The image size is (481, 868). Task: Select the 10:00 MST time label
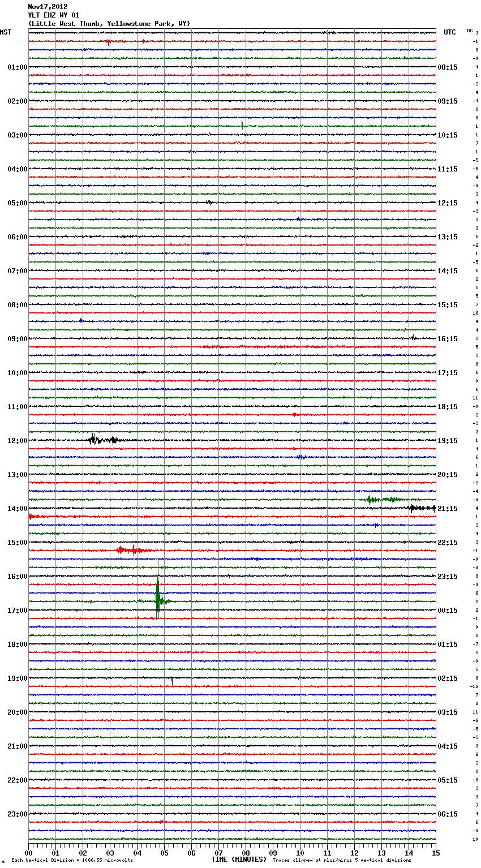(18, 373)
